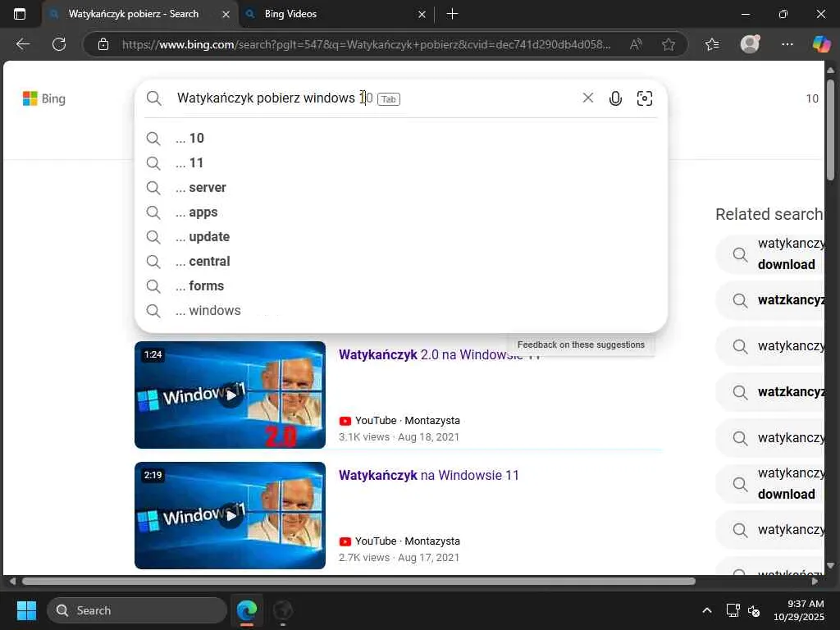The image size is (840, 630).
Task: Open Watykańczyk na Windowsie 11 link
Action: coord(428,475)
